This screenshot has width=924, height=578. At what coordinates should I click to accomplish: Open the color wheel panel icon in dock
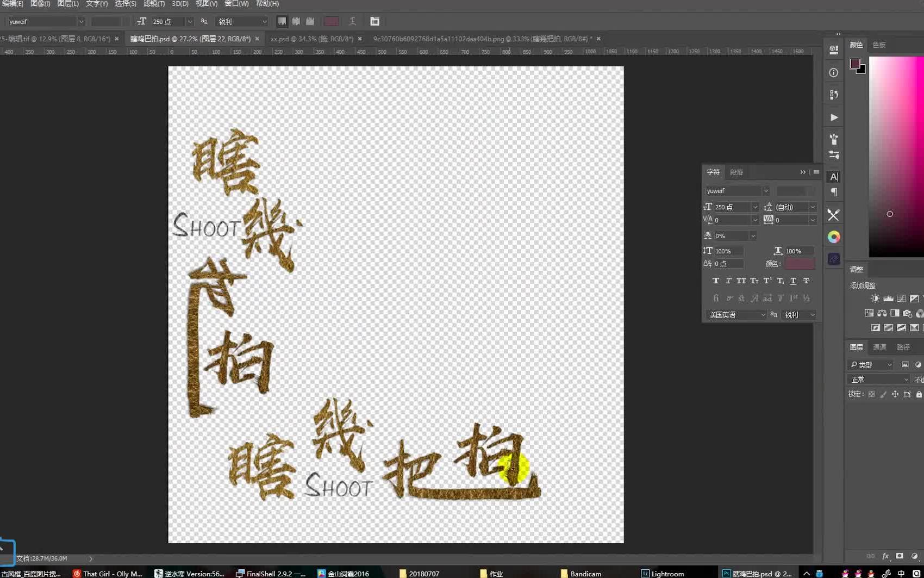834,237
